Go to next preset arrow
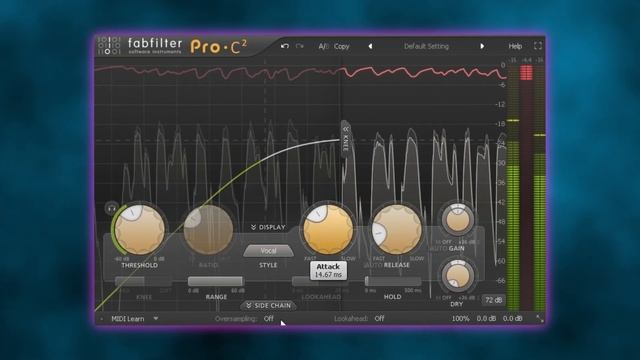Screen dimensions: 640x360 tap(482, 47)
